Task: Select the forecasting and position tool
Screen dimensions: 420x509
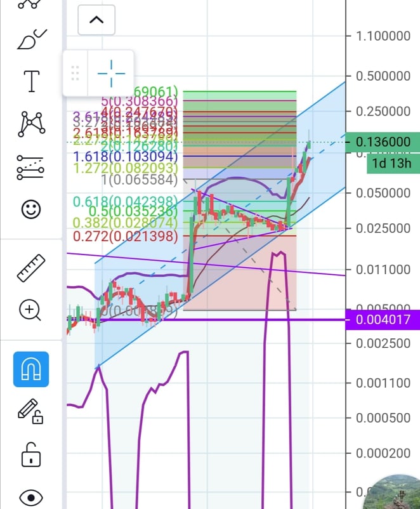Action: coord(31,167)
